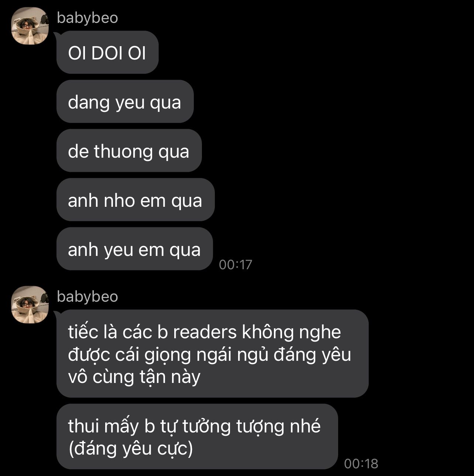The width and height of the screenshot is (474, 476).
Task: Tap the 00:17 message timestamp
Action: [236, 264]
